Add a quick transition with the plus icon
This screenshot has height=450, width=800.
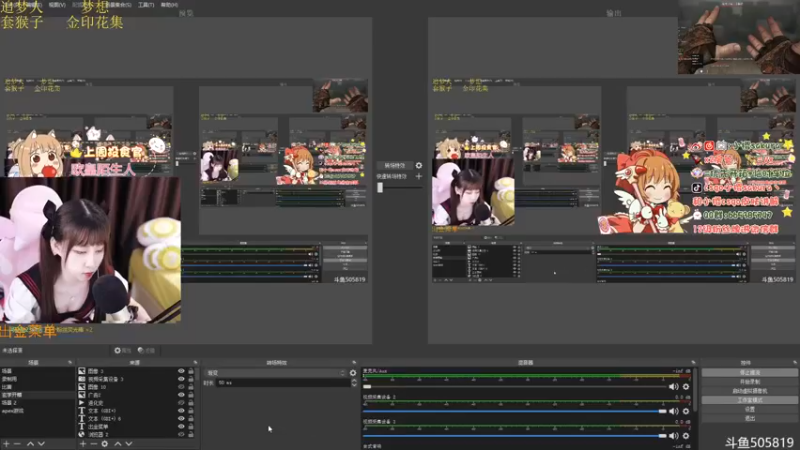coord(419,176)
